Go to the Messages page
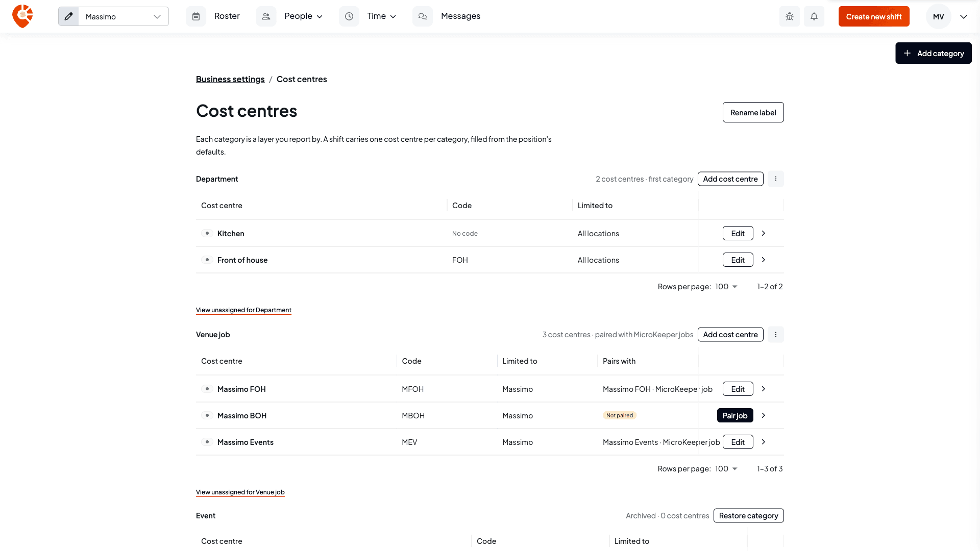This screenshot has height=551, width=980. coord(460,16)
